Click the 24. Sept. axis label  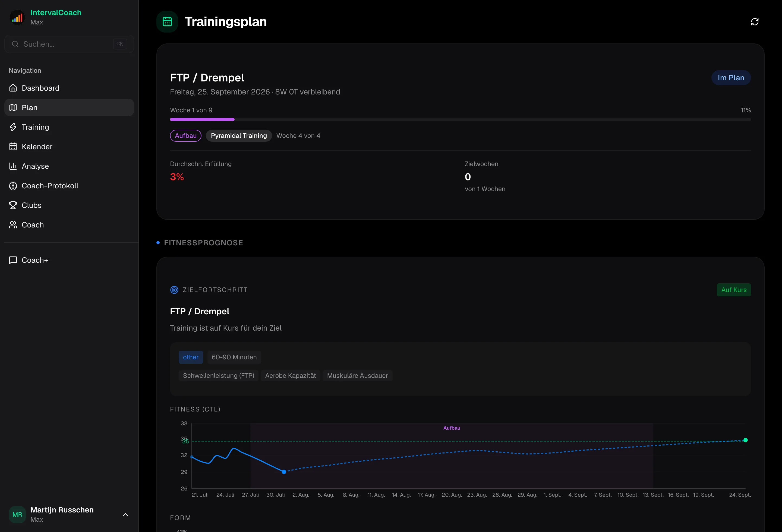(740, 495)
